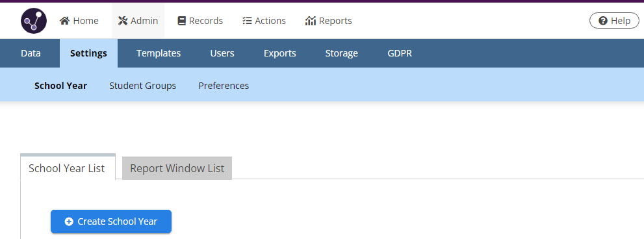Select the School Year List tab
This screenshot has width=644, height=239.
68,168
